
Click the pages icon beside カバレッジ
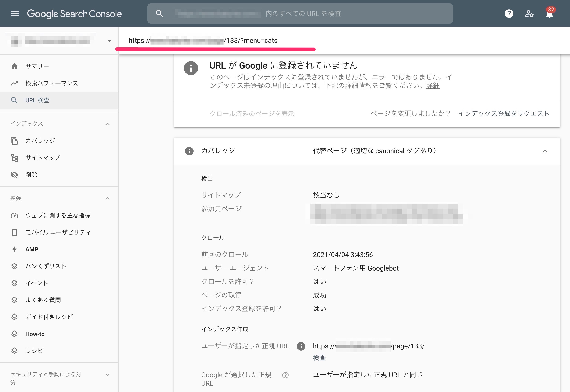pos(14,141)
